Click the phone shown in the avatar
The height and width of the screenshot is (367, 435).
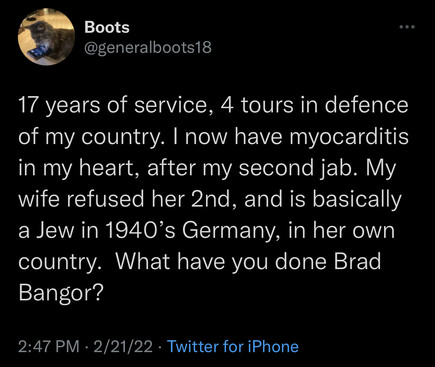point(38,52)
